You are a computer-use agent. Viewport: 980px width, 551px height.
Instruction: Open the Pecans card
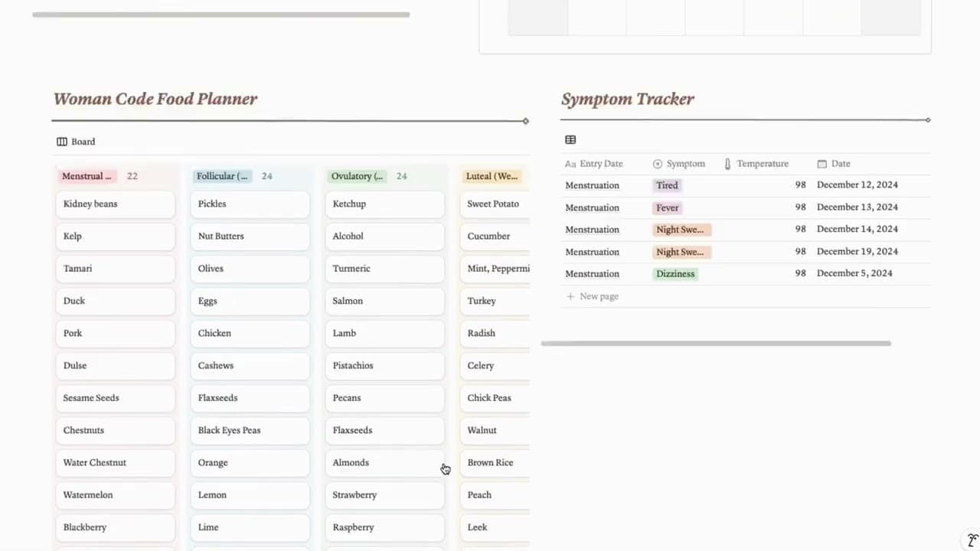385,398
